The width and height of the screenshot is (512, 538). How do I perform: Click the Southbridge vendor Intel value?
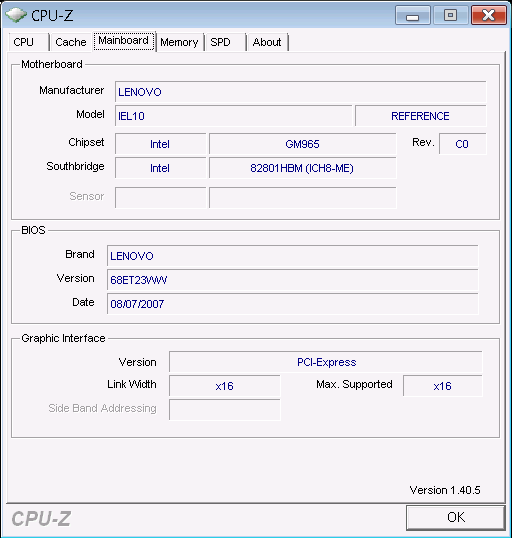(x=160, y=168)
